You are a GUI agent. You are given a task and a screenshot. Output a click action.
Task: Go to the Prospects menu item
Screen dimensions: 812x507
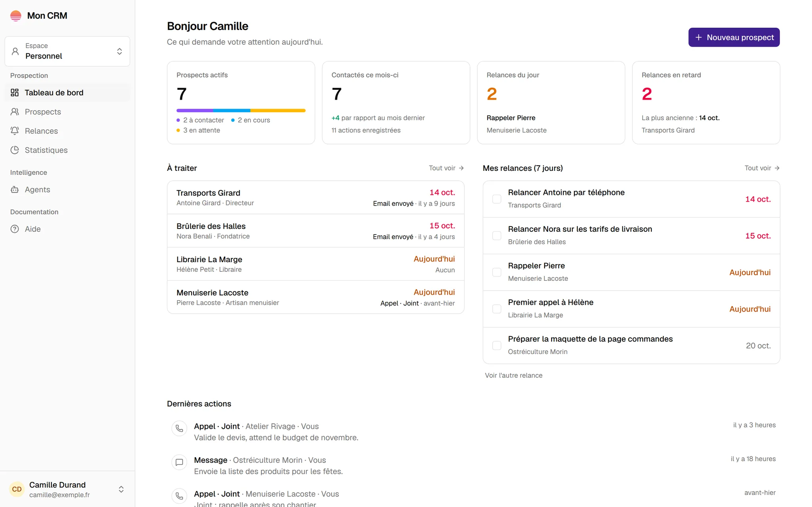67,112
